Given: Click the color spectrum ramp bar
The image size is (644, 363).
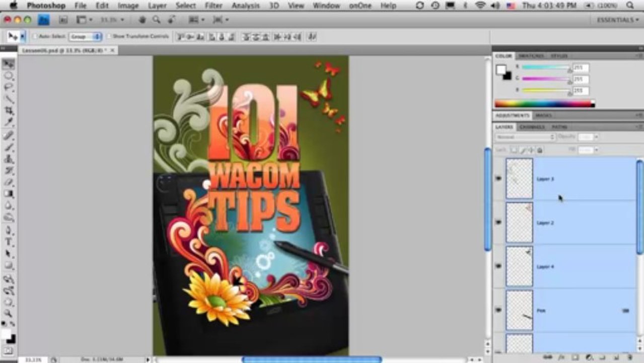Looking at the screenshot, I should pyautogui.click(x=545, y=104).
